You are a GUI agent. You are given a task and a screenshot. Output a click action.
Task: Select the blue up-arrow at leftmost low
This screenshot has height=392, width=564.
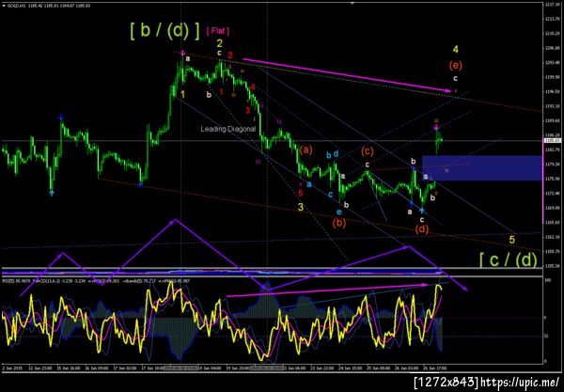(x=52, y=193)
